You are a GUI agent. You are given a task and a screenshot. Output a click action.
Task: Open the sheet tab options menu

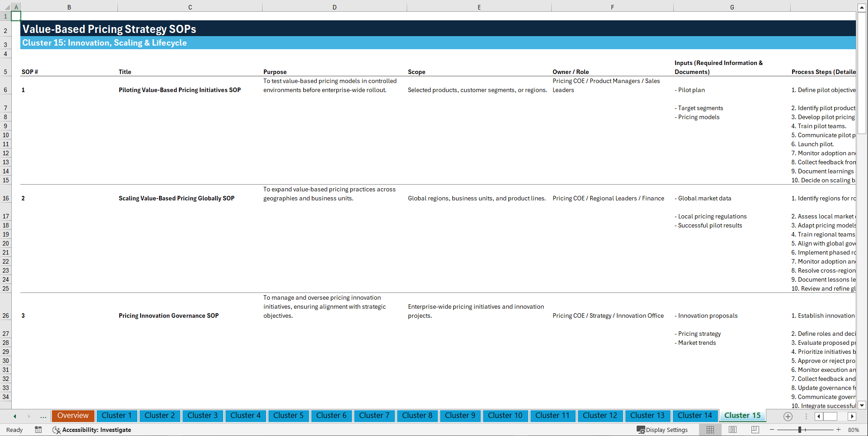(807, 416)
